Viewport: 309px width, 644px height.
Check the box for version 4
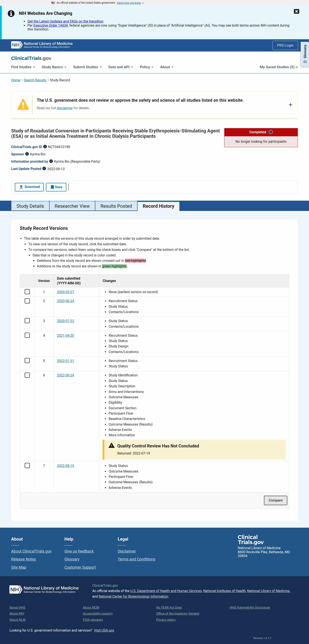coord(27,335)
